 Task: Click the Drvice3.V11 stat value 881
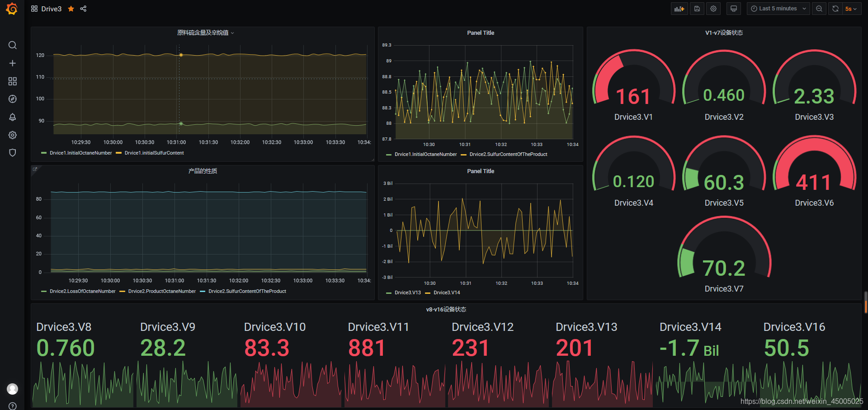[x=367, y=348]
